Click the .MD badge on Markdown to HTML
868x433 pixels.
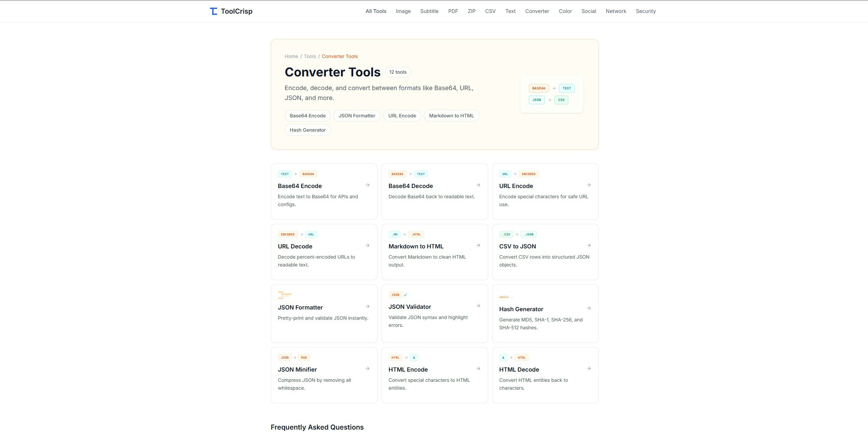click(395, 234)
